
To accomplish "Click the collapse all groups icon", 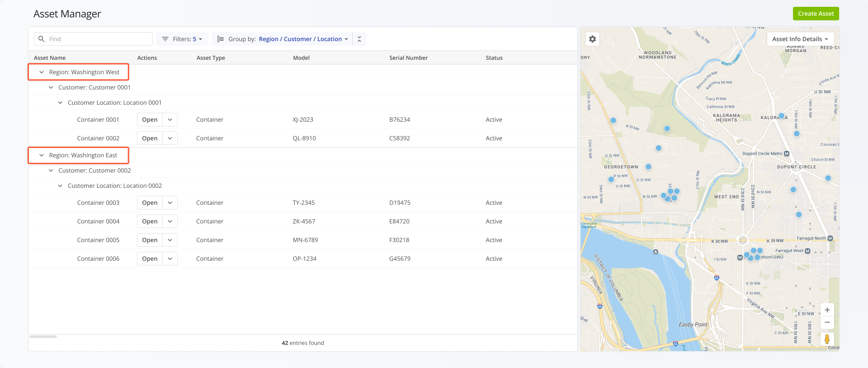I will [x=359, y=39].
